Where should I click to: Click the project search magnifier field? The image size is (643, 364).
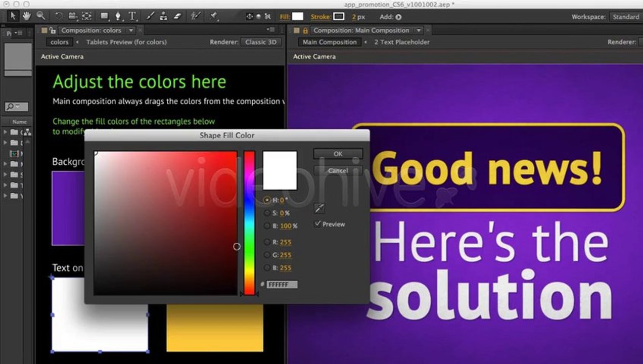coord(16,106)
